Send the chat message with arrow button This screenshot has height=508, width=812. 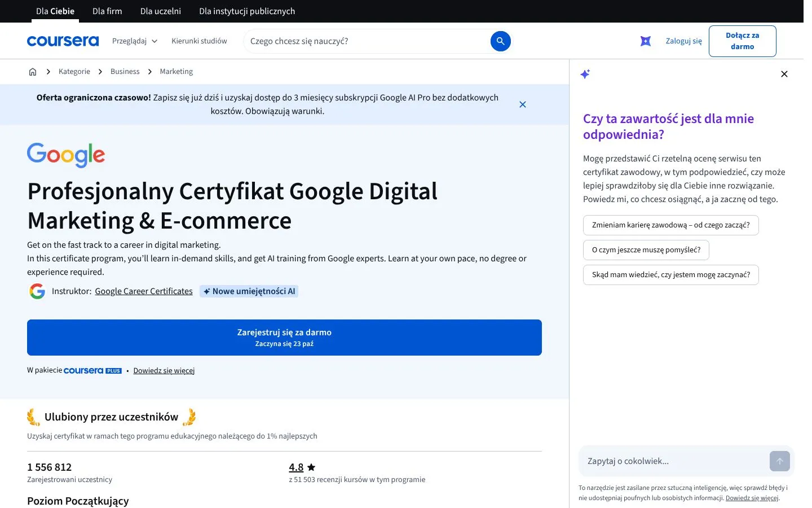[x=780, y=461]
